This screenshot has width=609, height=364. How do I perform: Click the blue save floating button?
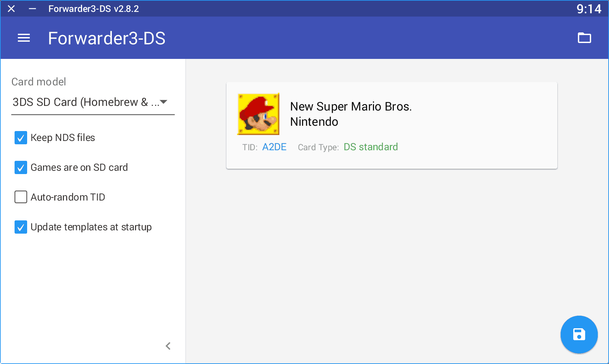pyautogui.click(x=579, y=334)
